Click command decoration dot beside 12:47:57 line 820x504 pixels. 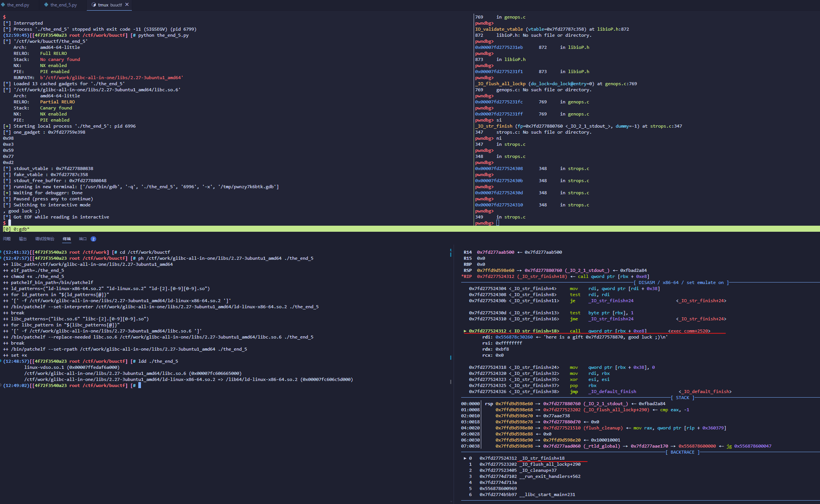(1, 258)
